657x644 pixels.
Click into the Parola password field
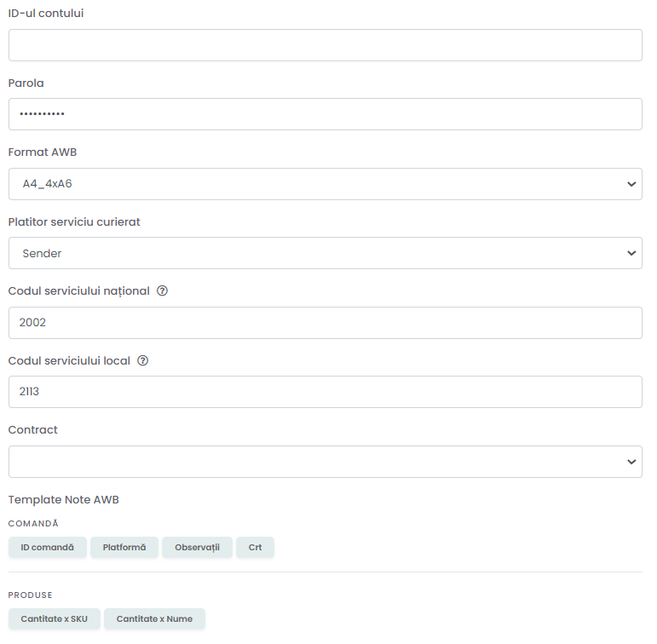[x=326, y=114]
